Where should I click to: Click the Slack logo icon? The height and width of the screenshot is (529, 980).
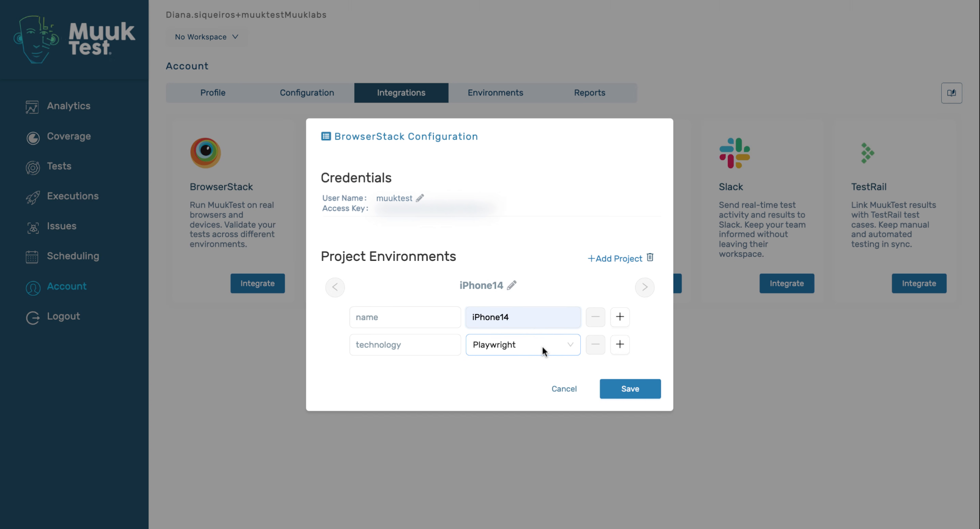734,153
